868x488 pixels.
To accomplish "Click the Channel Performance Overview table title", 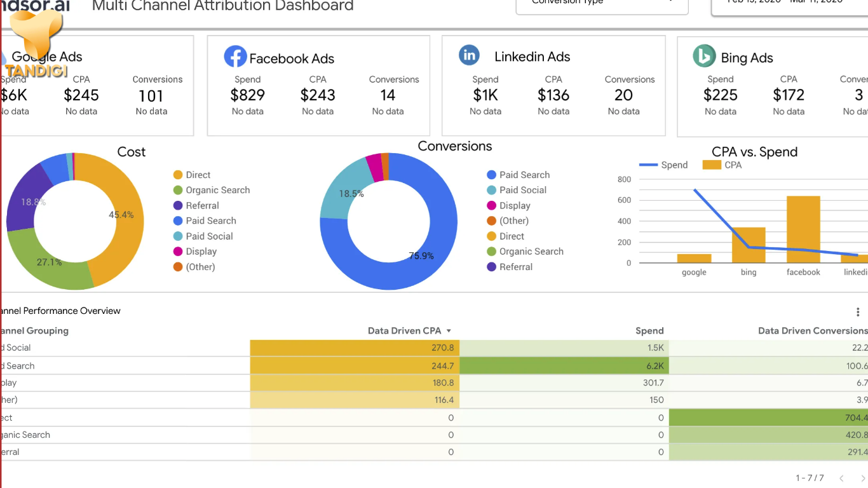I will coord(60,311).
